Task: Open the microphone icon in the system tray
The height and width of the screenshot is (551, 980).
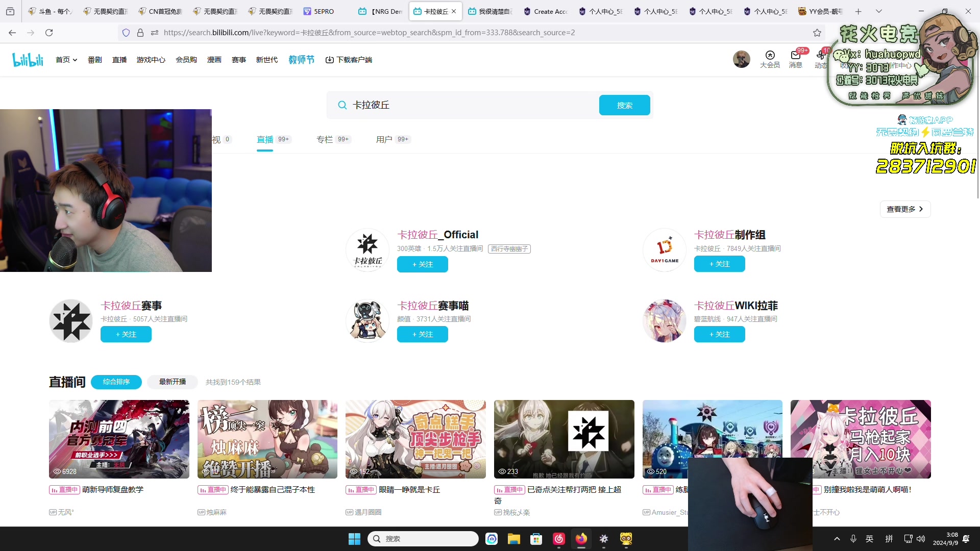Action: [x=853, y=539]
